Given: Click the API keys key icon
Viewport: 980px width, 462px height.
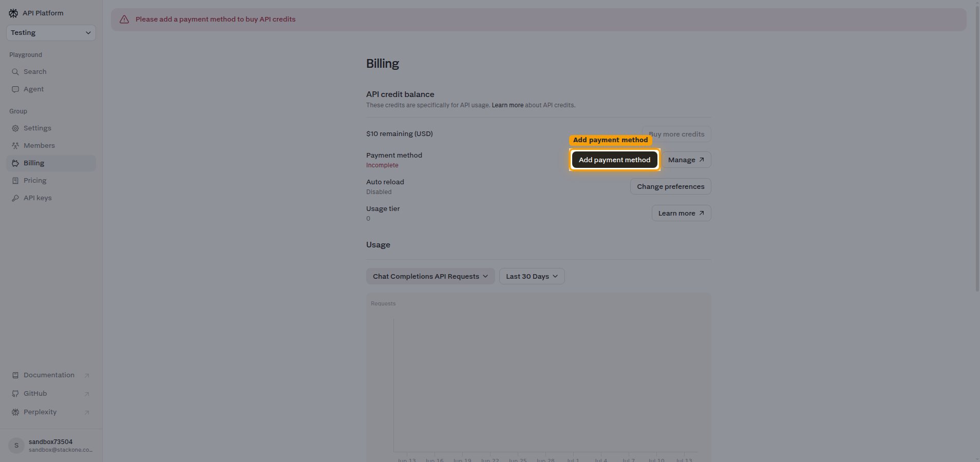Looking at the screenshot, I should pyautogui.click(x=15, y=198).
